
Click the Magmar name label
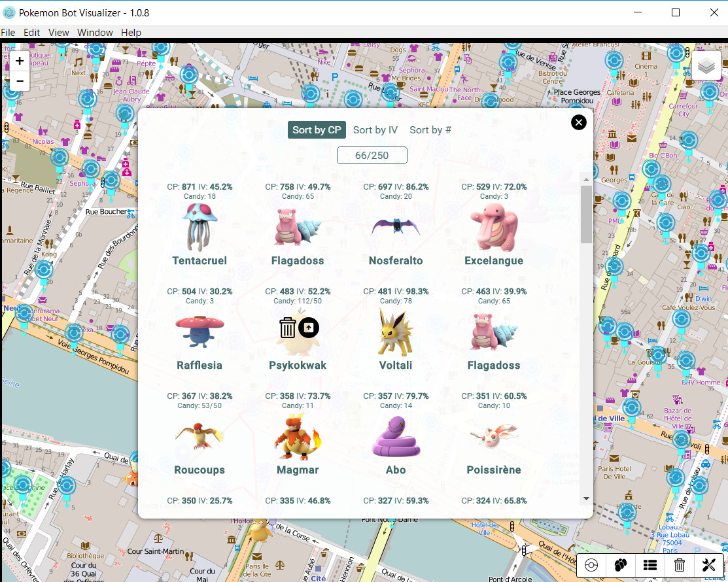pos(298,470)
